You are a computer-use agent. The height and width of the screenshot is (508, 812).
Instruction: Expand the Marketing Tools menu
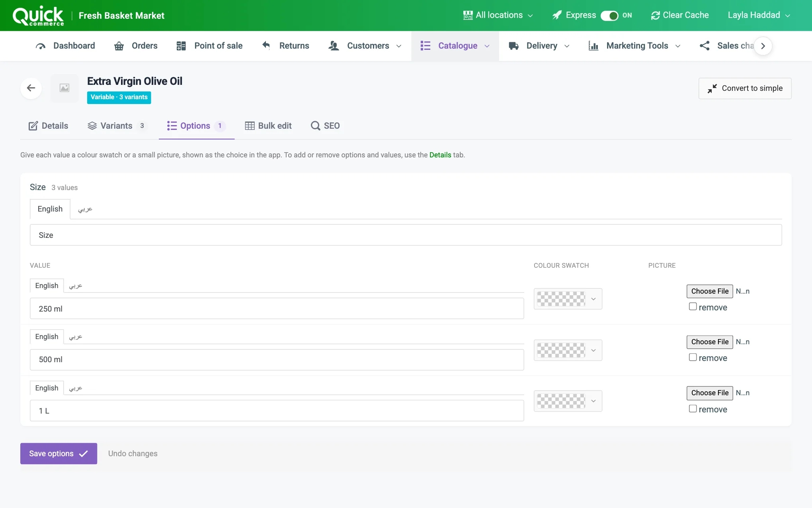click(x=634, y=46)
